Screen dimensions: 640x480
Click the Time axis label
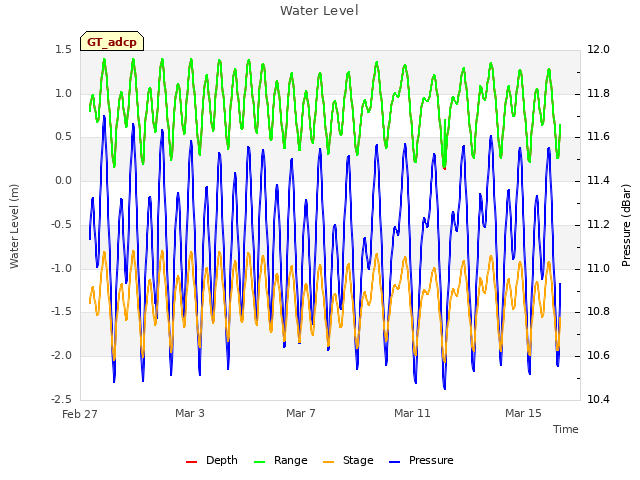[x=566, y=429]
